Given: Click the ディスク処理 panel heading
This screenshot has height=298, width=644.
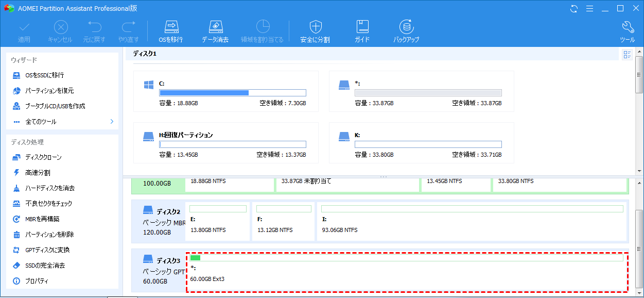Looking at the screenshot, I should [27, 142].
